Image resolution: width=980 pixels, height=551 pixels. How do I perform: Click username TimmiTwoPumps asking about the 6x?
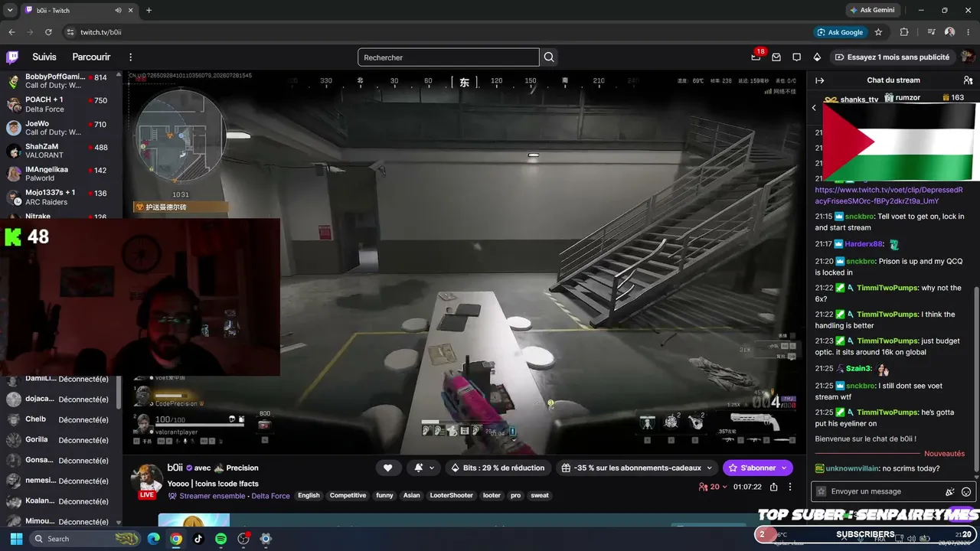click(x=887, y=288)
